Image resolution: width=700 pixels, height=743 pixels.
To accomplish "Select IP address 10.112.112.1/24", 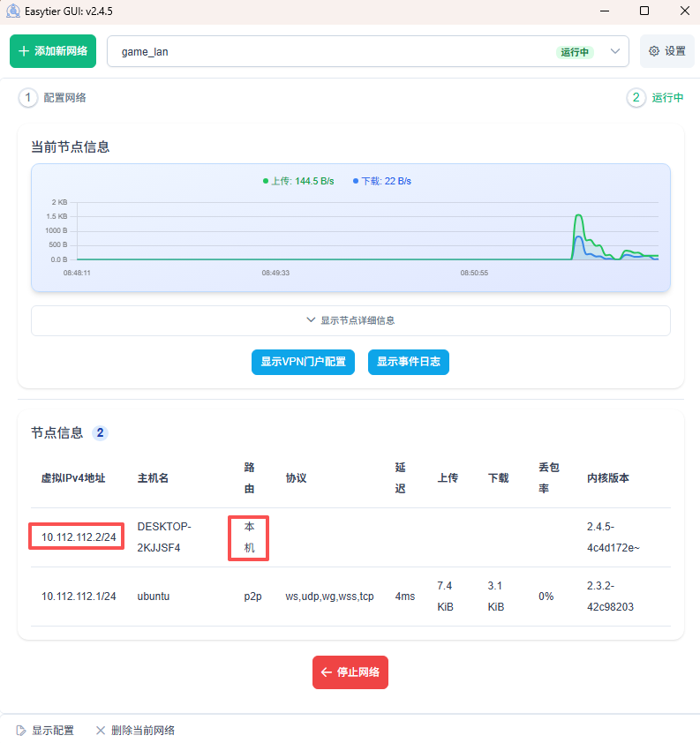I will (79, 597).
